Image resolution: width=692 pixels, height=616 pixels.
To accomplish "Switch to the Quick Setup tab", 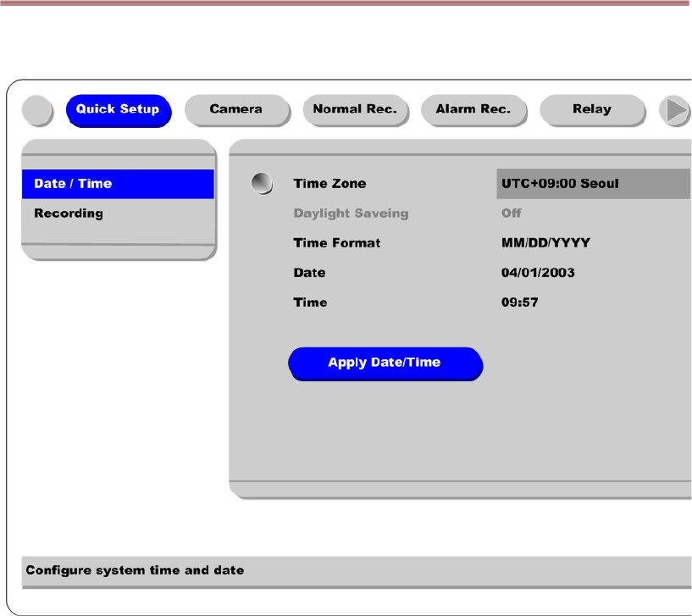I will [x=118, y=109].
